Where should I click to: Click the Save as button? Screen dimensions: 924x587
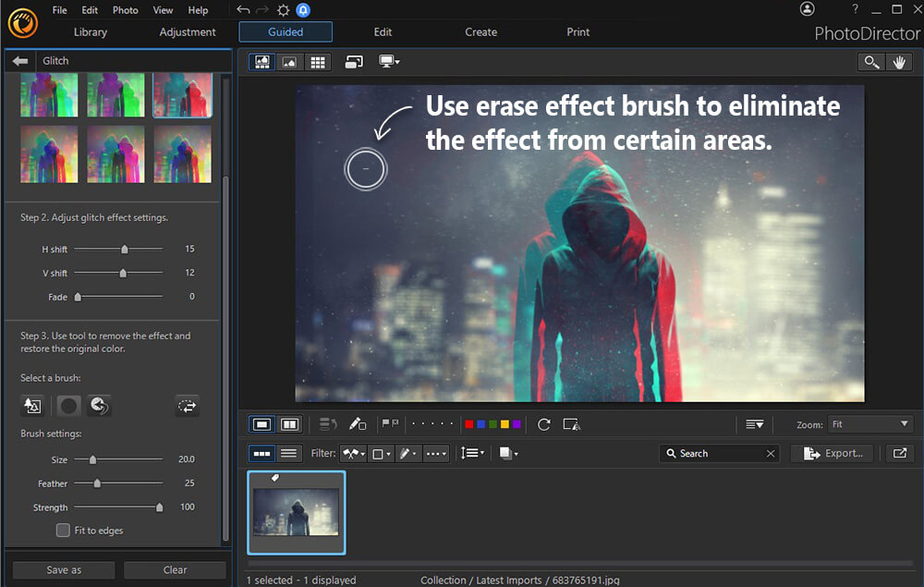coord(63,569)
